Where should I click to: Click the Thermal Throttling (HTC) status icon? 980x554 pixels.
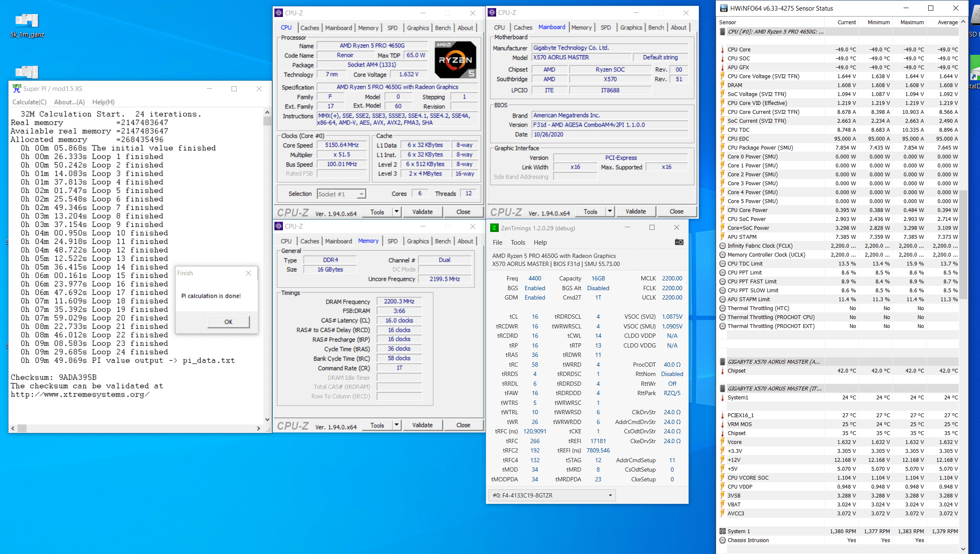[723, 308]
